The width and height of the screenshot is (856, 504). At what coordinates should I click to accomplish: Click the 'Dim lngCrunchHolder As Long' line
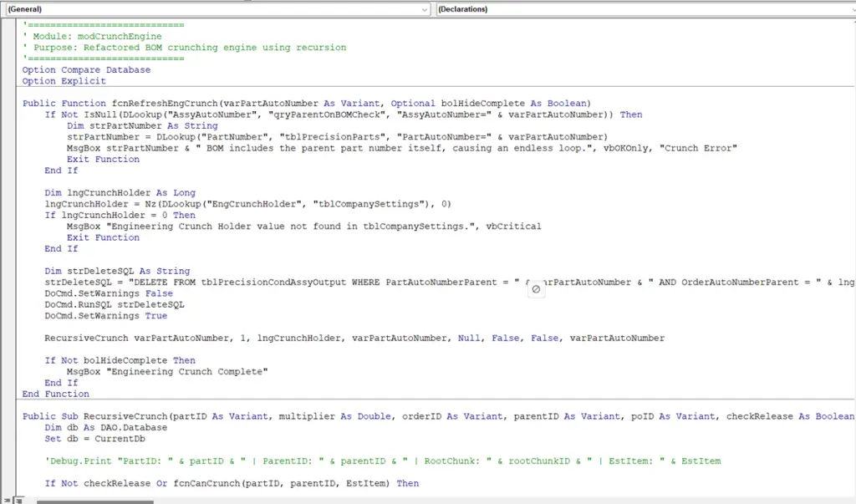pos(120,193)
